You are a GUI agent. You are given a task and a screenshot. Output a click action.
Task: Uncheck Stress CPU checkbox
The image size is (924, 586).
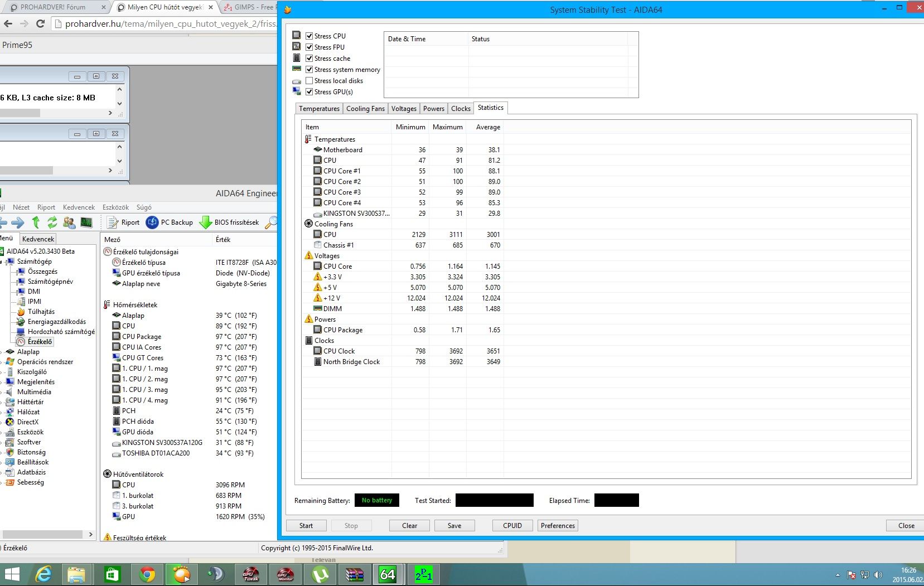309,36
